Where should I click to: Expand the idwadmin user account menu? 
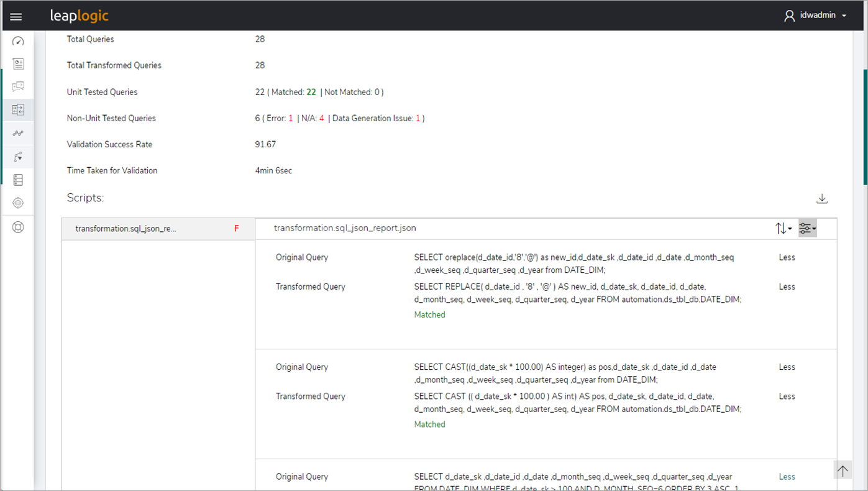[x=816, y=15]
